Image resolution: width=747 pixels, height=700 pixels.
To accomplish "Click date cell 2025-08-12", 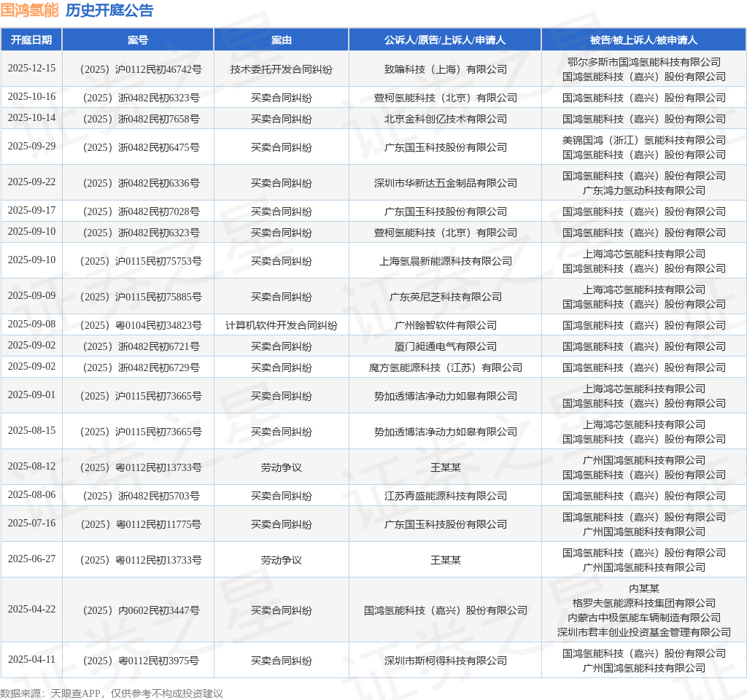I will click(x=31, y=466).
